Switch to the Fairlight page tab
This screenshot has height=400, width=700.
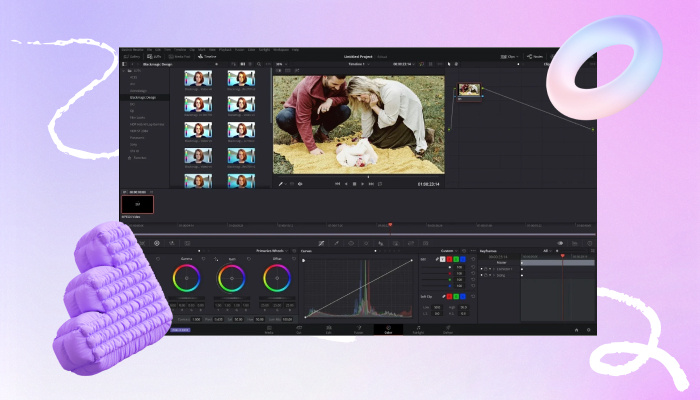coord(418,329)
